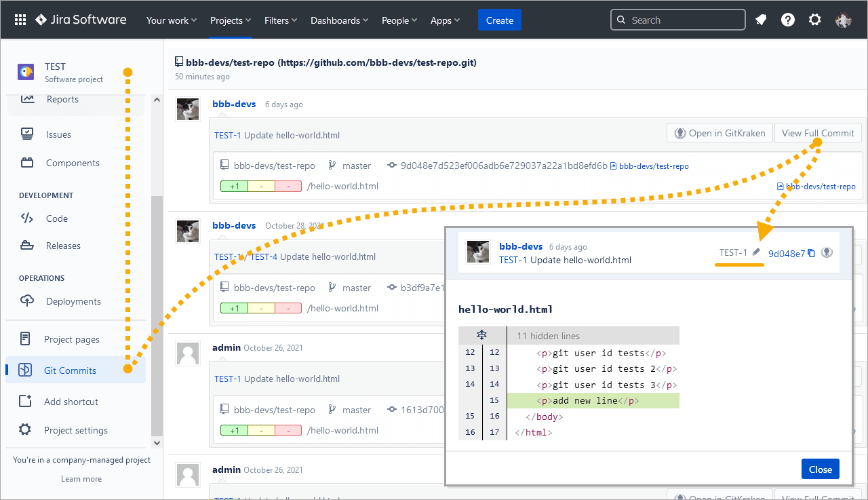Expand the Dashboards dropdown menu
Viewport: 868px width, 500px height.
pos(340,20)
